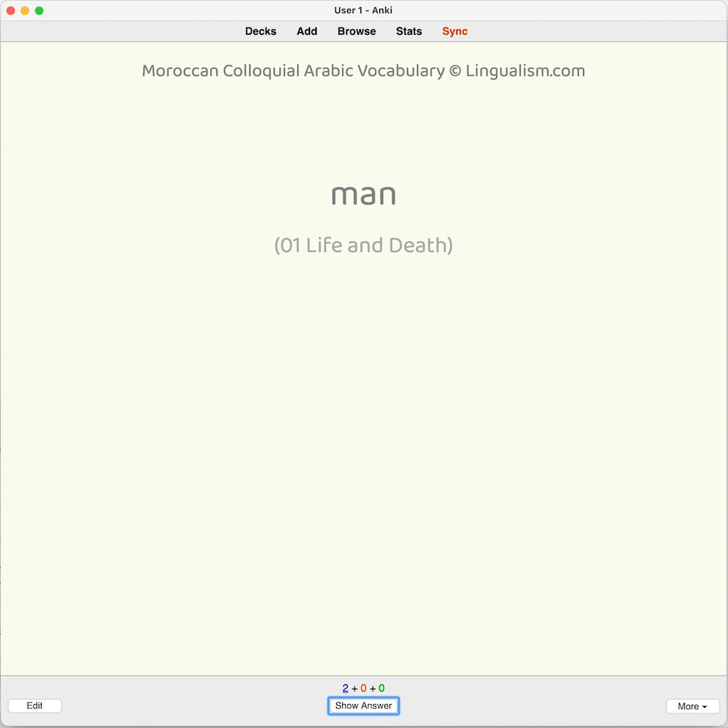The image size is (728, 728).
Task: Minimize the Anki window
Action: pos(24,10)
